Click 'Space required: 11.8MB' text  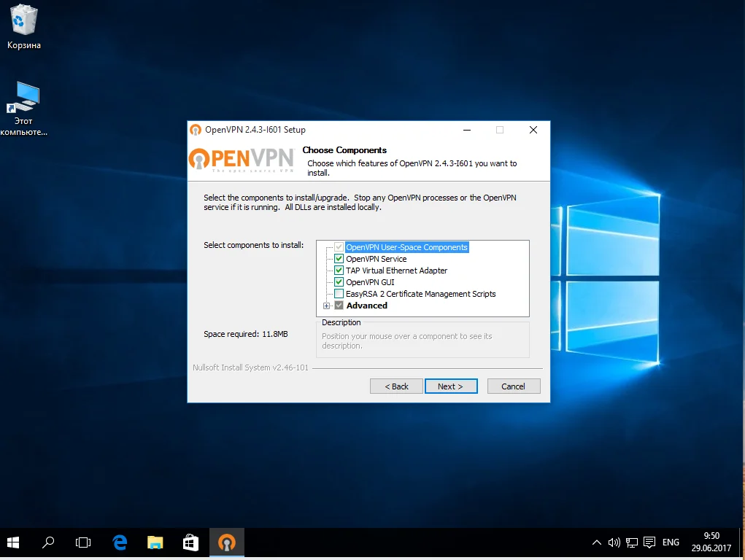[x=246, y=334]
